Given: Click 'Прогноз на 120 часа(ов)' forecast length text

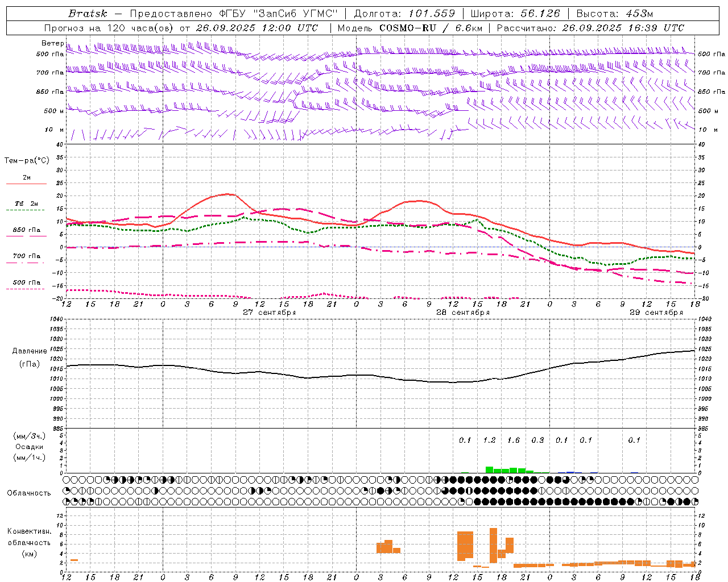Looking at the screenshot, I should [x=110, y=28].
